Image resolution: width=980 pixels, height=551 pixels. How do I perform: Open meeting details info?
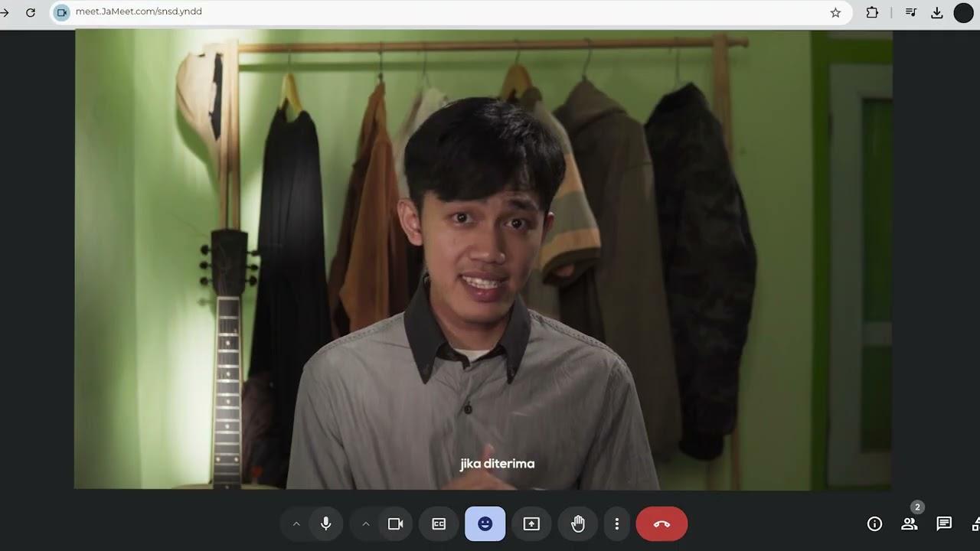click(x=874, y=524)
